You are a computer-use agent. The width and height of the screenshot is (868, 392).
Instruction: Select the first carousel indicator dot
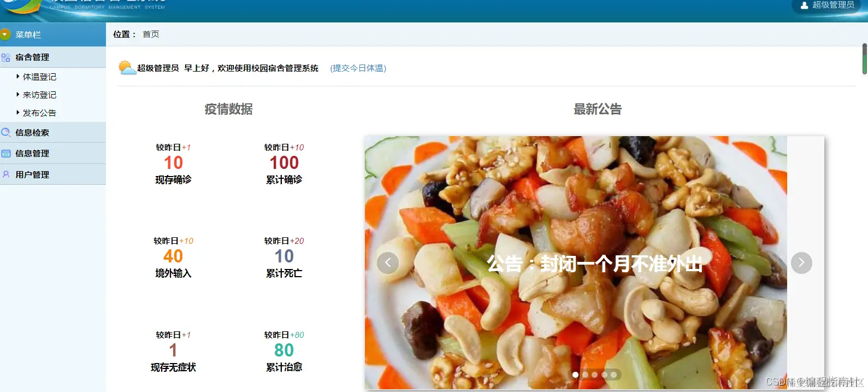click(x=575, y=375)
